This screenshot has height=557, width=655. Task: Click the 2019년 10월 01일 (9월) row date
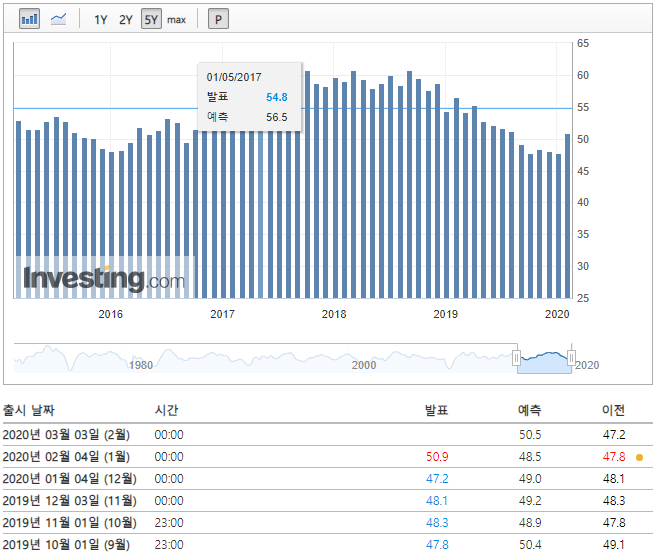click(x=66, y=545)
